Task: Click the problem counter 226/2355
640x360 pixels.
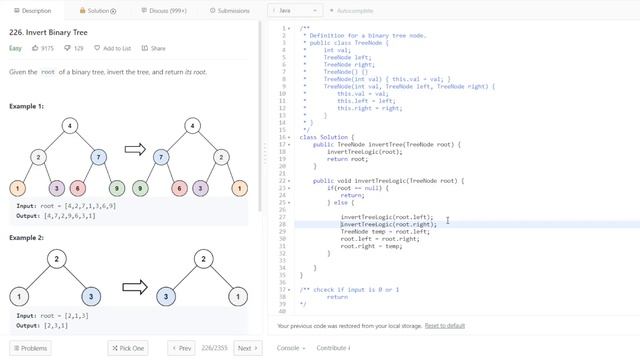Action: coord(214,348)
